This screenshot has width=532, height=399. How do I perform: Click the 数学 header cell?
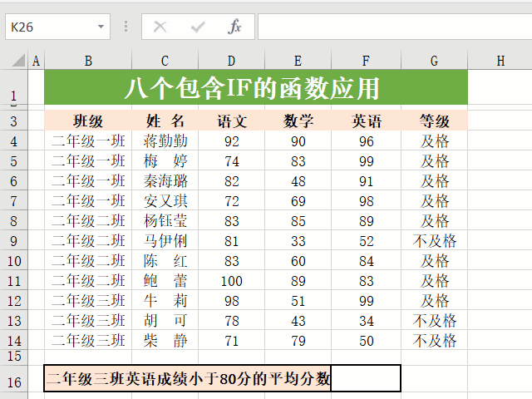pyautogui.click(x=298, y=121)
